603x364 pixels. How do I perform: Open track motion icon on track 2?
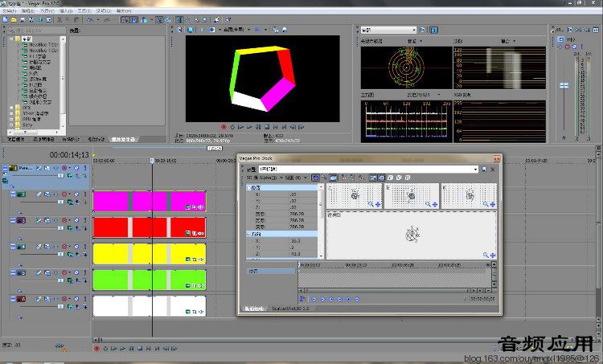click(47, 194)
